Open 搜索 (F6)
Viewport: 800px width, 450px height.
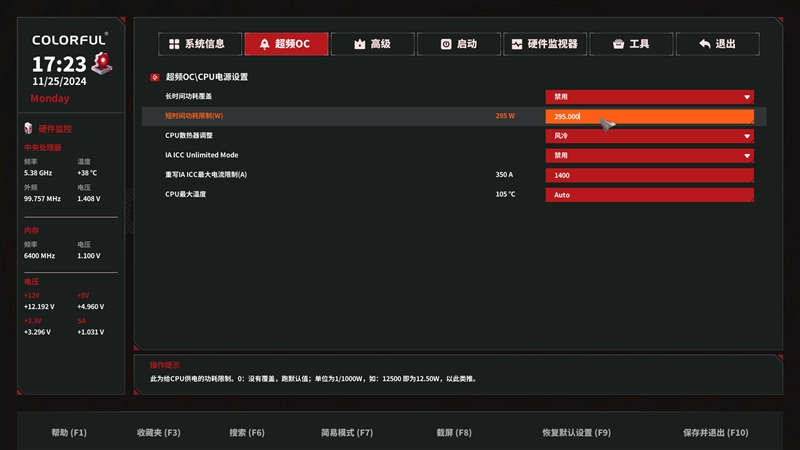[247, 432]
